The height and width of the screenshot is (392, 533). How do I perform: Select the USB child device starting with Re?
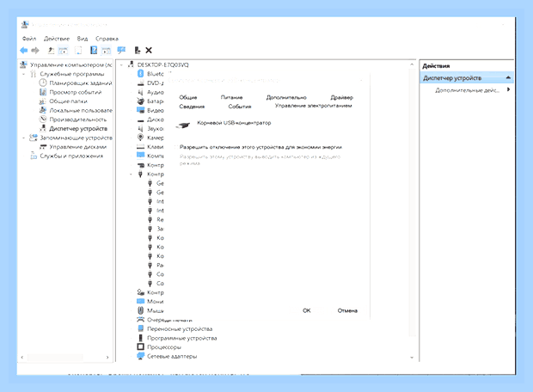pyautogui.click(x=160, y=219)
